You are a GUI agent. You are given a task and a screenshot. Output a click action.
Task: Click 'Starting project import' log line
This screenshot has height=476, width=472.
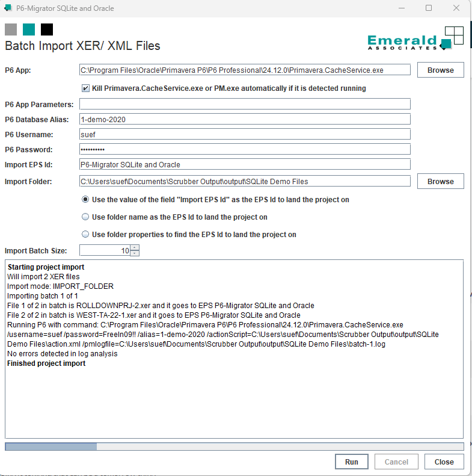pyautogui.click(x=46, y=267)
